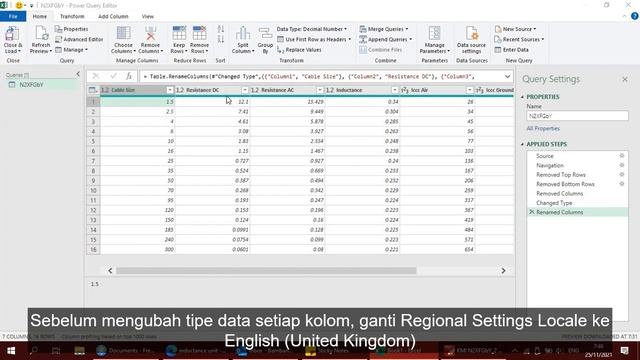Click Replace Values in Transform group
This screenshot has height=360, width=640.
point(299,50)
